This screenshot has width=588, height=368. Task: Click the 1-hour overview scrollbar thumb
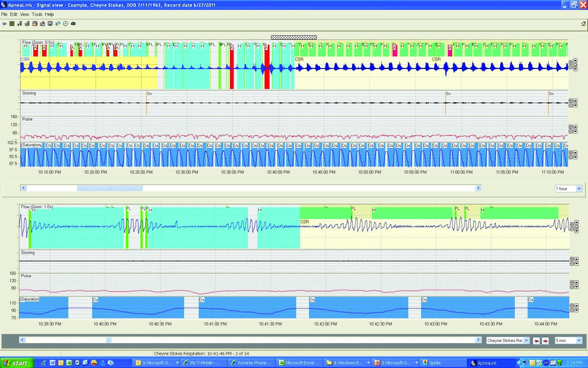click(110, 188)
